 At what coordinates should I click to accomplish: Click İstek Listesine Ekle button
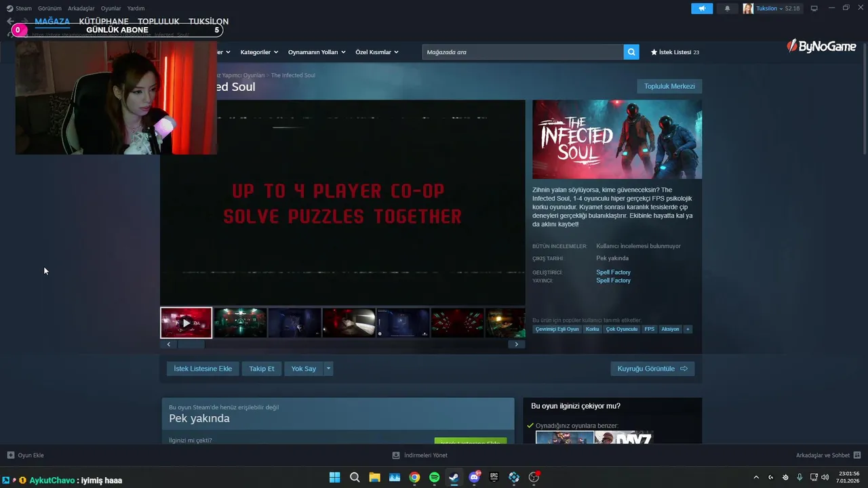pyautogui.click(x=203, y=369)
